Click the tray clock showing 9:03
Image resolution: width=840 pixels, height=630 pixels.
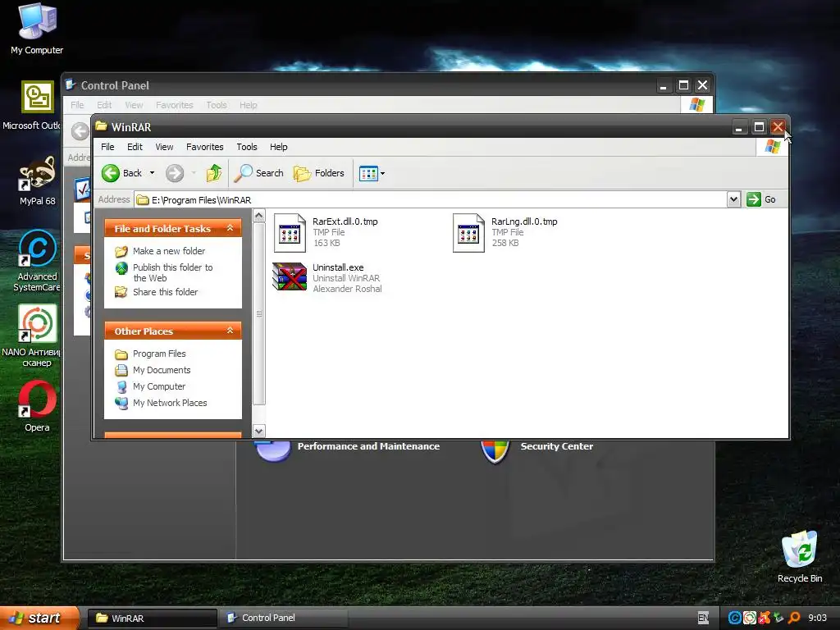(818, 619)
